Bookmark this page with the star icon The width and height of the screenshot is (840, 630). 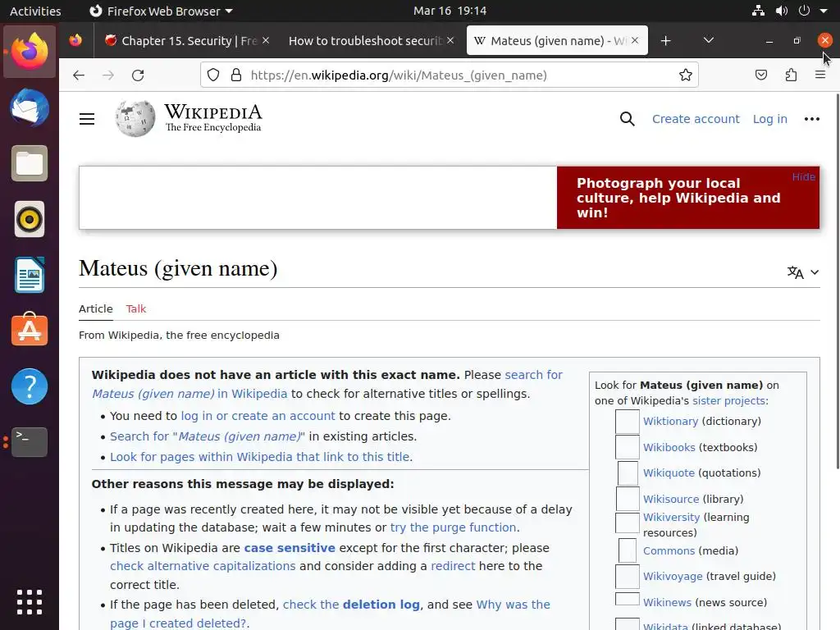(x=685, y=75)
